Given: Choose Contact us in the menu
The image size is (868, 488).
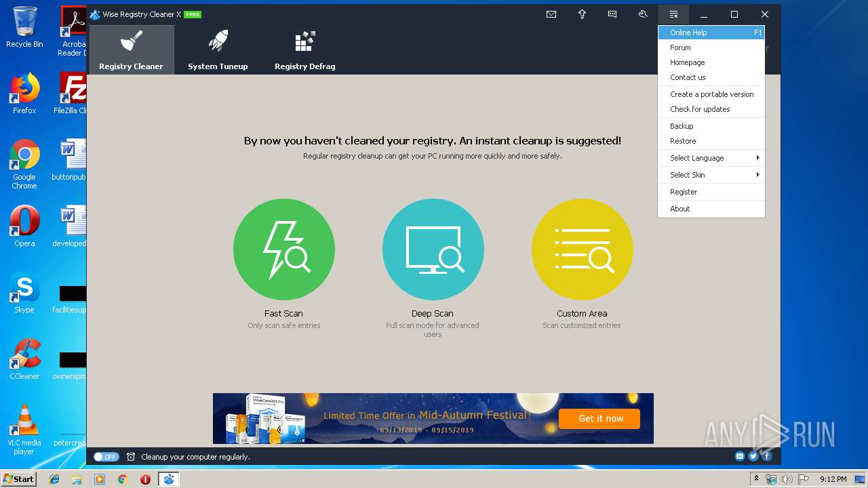Looking at the screenshot, I should [711, 77].
